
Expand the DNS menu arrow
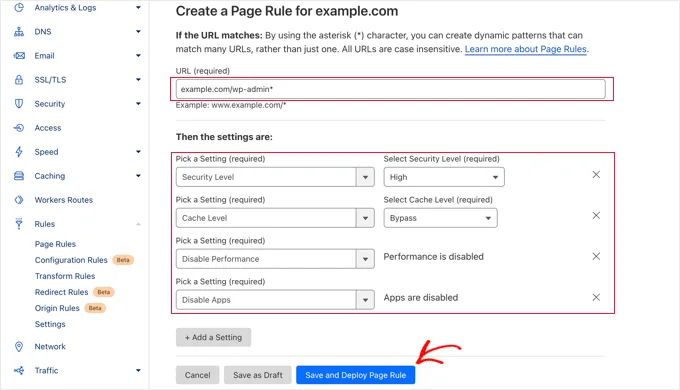(x=138, y=32)
